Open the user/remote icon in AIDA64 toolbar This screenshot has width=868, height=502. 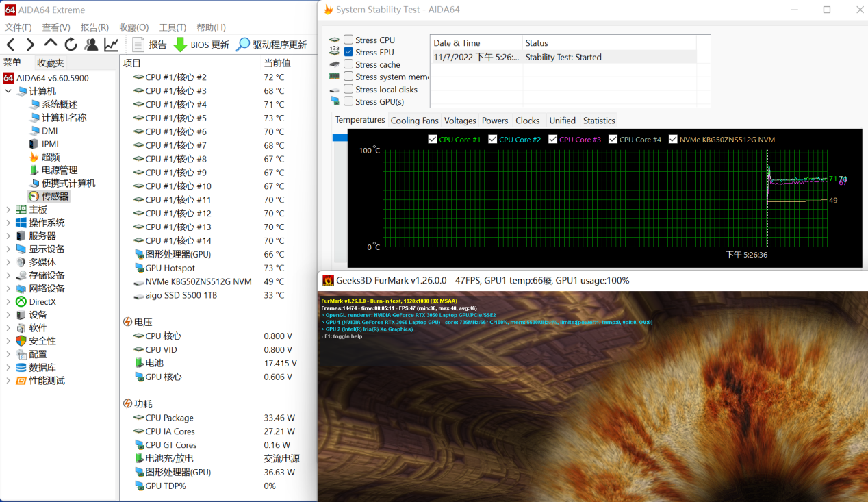coord(91,45)
